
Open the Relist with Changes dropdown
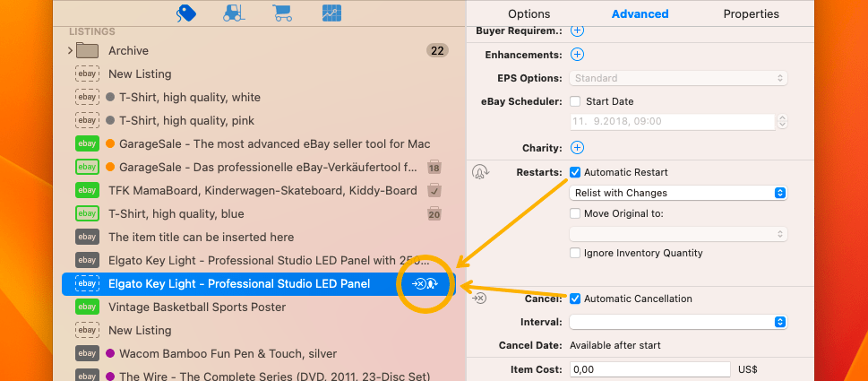(x=678, y=193)
